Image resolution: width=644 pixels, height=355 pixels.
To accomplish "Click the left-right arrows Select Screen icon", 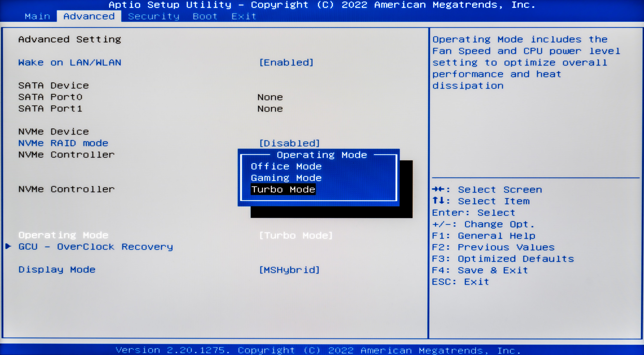I will click(438, 189).
